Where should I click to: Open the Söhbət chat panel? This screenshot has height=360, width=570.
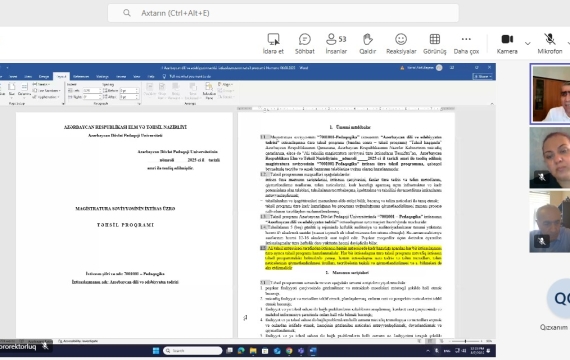tap(305, 44)
